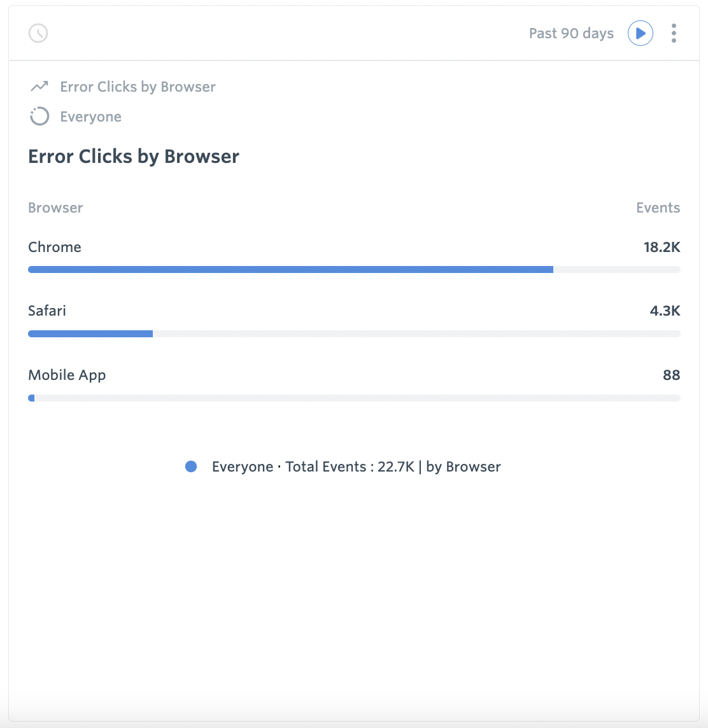Click the Error Clicks by Browser link
708x728 pixels.
click(x=138, y=87)
